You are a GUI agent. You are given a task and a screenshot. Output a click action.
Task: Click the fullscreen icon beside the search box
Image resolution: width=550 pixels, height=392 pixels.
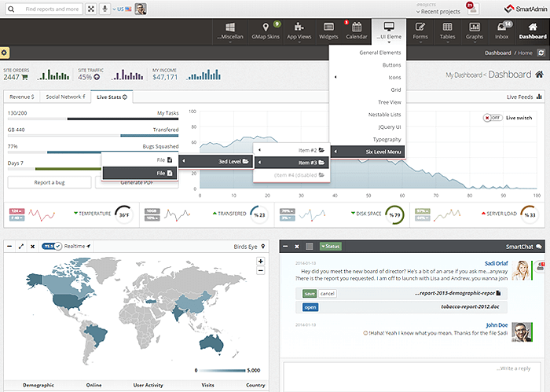(92, 9)
